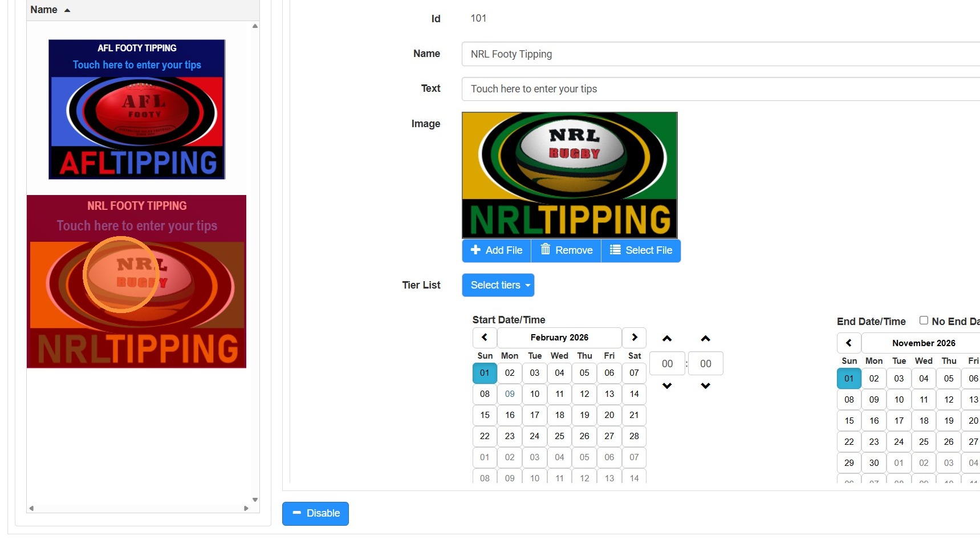Pick February 14 in Start calendar

point(634,394)
